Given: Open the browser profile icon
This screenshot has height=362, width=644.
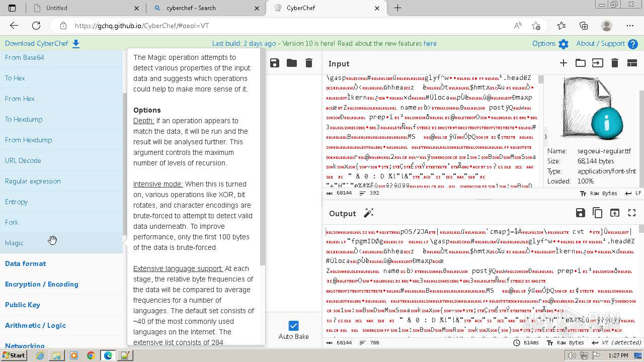Looking at the screenshot, I should pos(607,26).
